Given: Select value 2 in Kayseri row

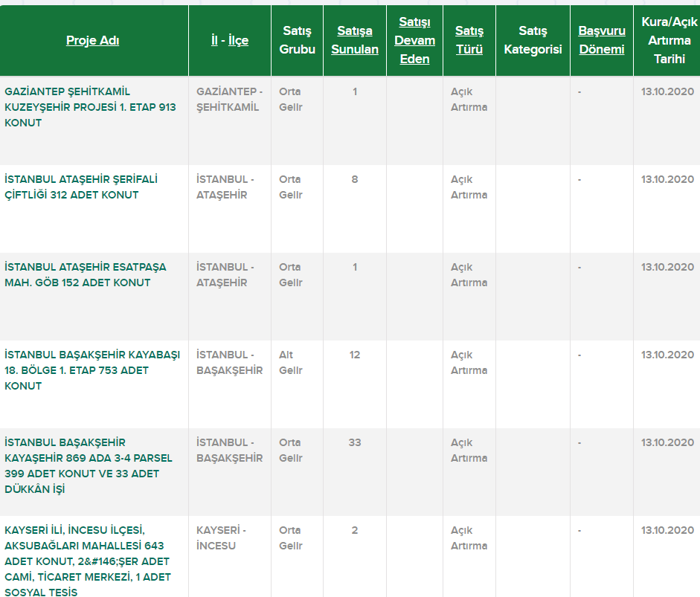Looking at the screenshot, I should pyautogui.click(x=355, y=531).
